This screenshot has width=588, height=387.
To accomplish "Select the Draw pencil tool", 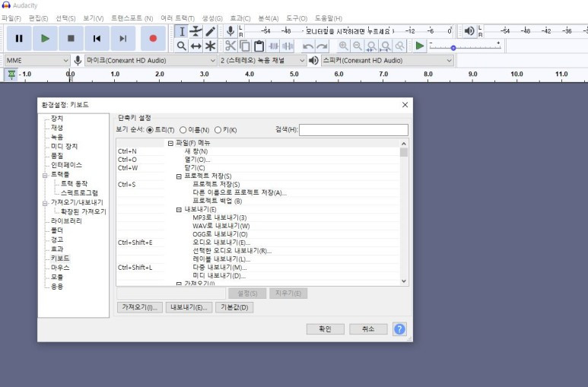I will (211, 31).
